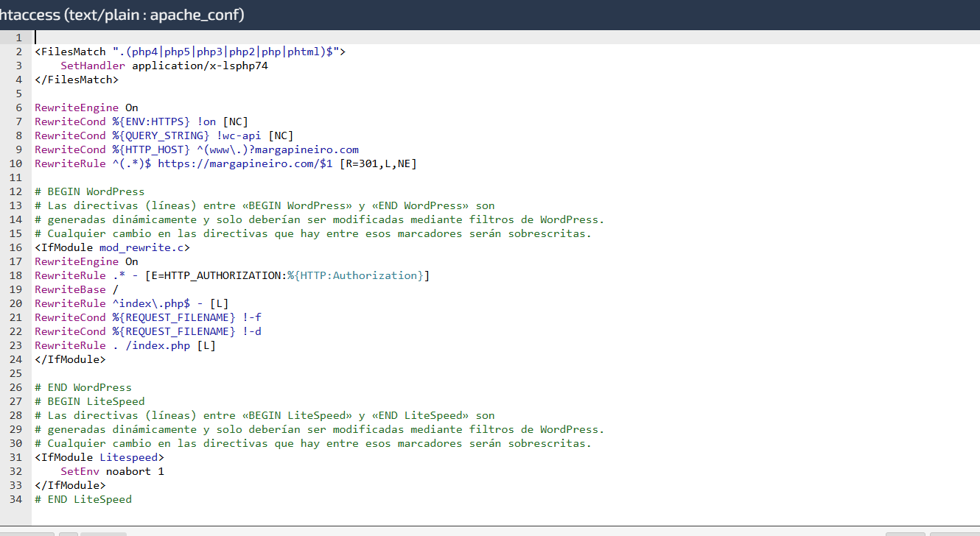The image size is (980, 536).
Task: Click the %{ENV:HTTPS} condition variable
Action: [x=151, y=121]
